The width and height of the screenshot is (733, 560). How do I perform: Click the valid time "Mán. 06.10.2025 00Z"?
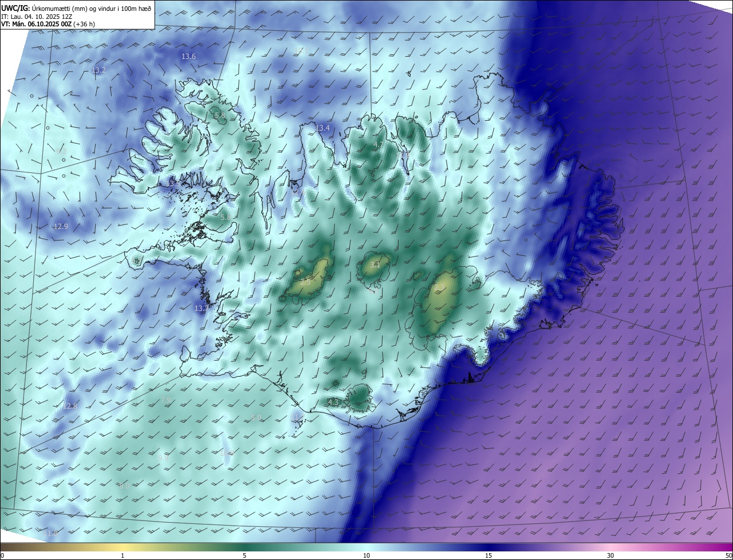(x=41, y=24)
